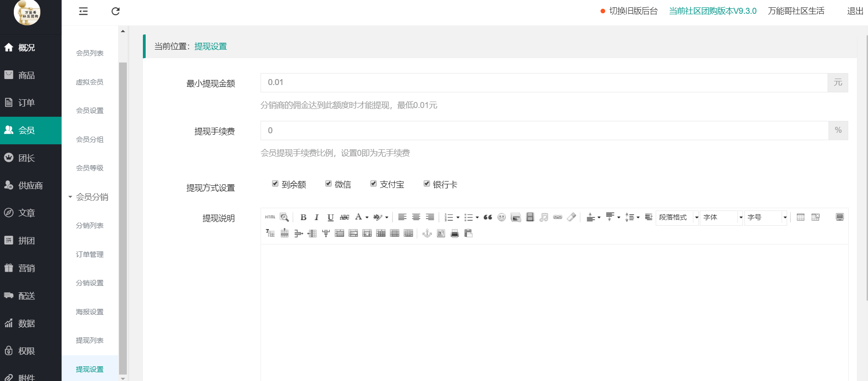The height and width of the screenshot is (381, 868).
Task: Switch the editor to HTML source mode
Action: (x=270, y=217)
